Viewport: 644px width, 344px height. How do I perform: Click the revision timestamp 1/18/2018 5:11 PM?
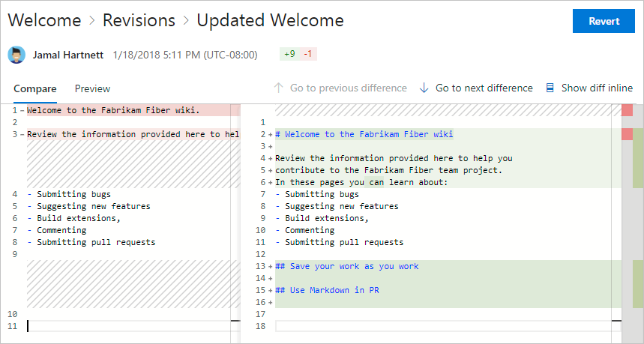(x=185, y=55)
